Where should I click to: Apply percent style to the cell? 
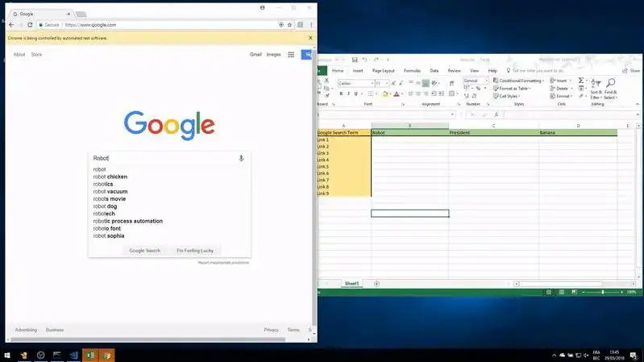click(478, 89)
